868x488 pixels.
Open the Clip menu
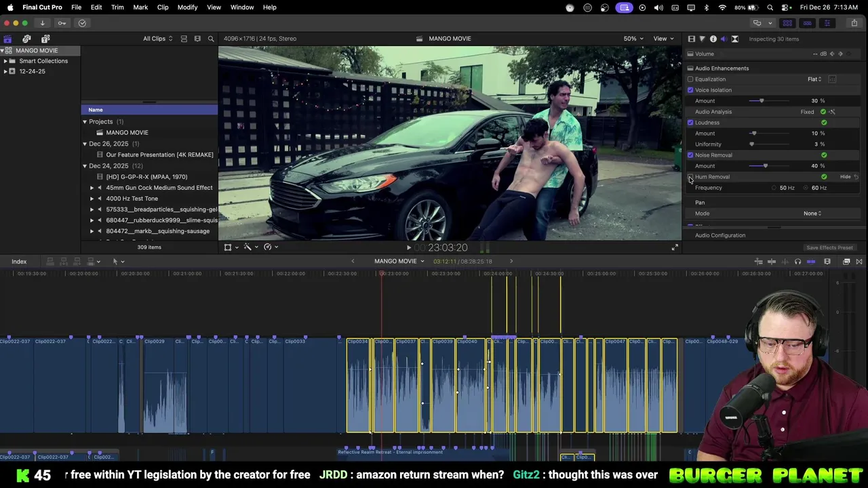point(163,7)
